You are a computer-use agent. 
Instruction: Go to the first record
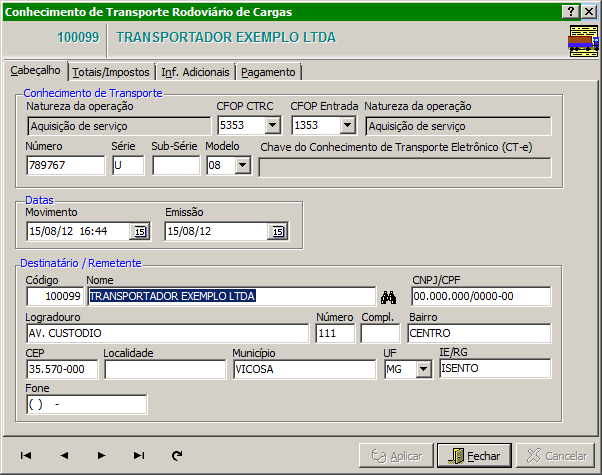tap(26, 455)
